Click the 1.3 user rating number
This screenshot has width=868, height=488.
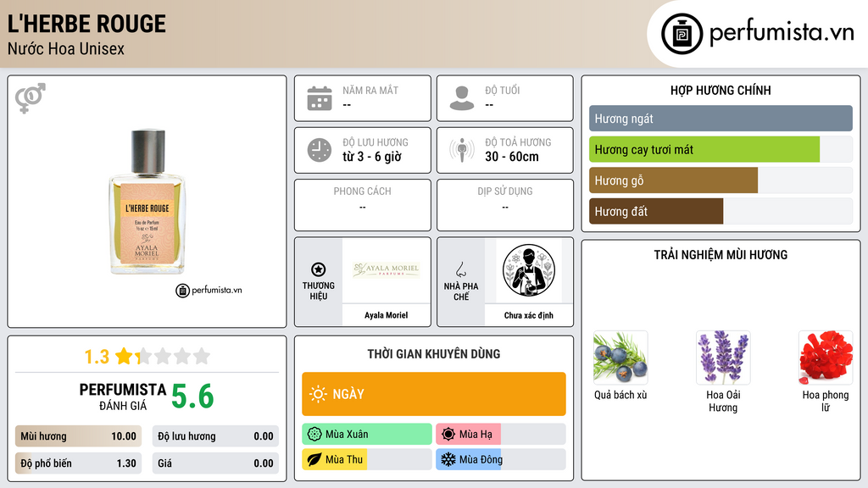tap(97, 357)
